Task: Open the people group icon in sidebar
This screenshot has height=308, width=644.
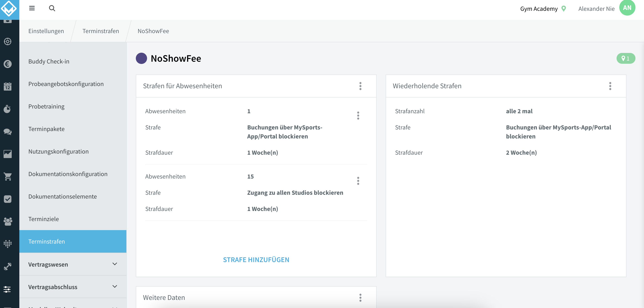Action: [x=8, y=221]
